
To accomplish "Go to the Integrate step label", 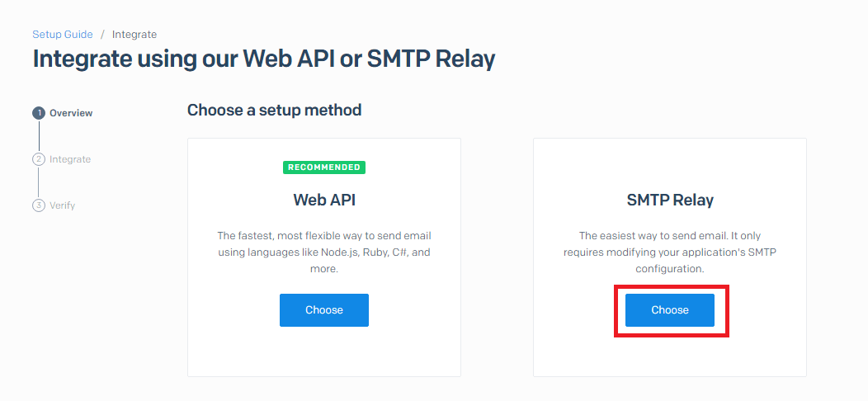I will click(70, 159).
